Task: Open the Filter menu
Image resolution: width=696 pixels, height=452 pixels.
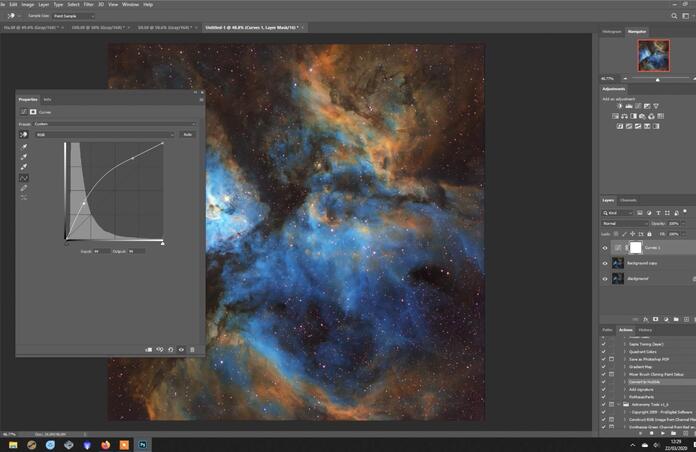Action: click(x=88, y=4)
